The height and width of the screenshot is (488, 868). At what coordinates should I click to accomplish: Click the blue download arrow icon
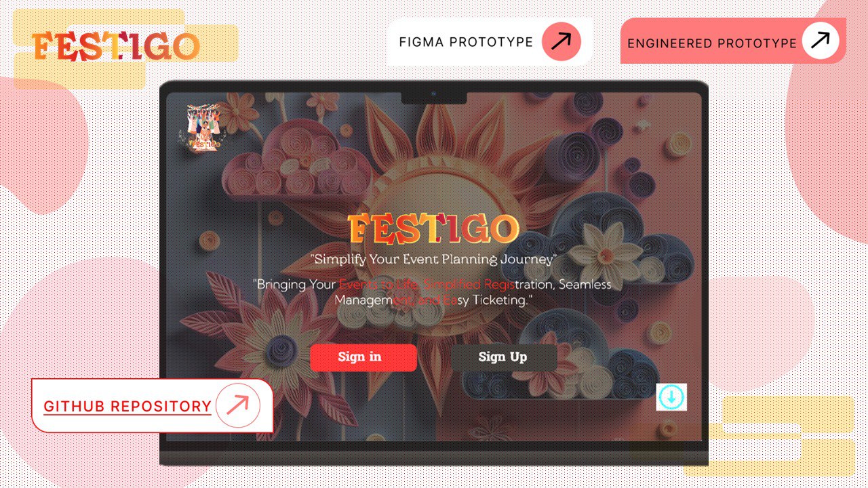click(671, 397)
